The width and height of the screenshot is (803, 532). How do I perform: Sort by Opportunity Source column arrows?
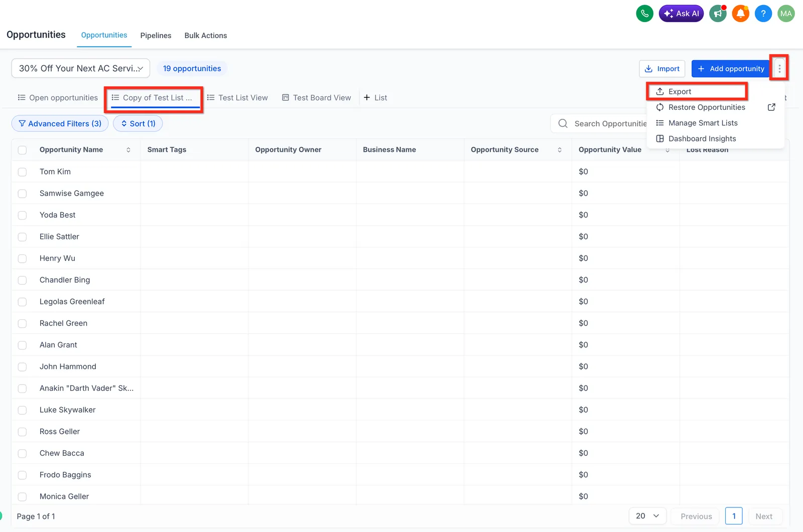560,150
